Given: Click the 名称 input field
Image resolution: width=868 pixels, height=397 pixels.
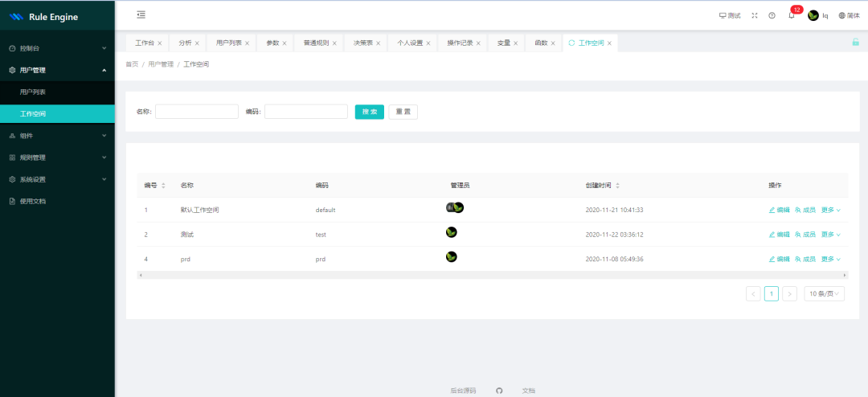Looking at the screenshot, I should point(197,112).
